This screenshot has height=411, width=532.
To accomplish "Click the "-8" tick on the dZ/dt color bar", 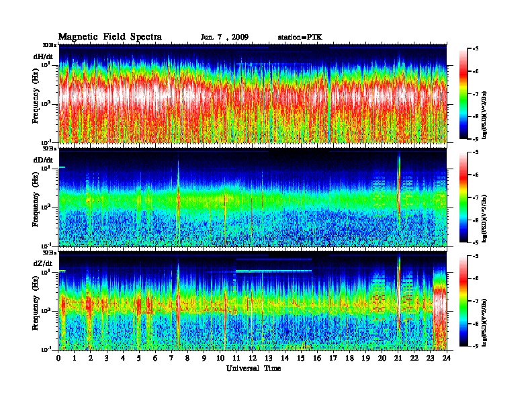I will pyautogui.click(x=476, y=324).
